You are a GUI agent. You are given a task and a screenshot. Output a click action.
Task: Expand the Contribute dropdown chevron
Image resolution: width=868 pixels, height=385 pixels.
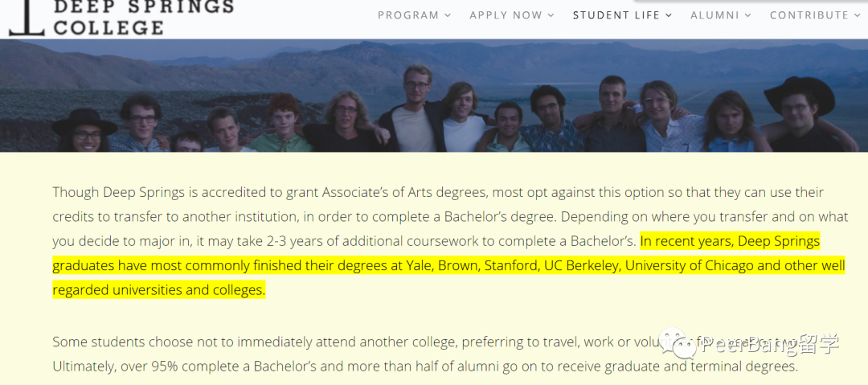pos(858,15)
